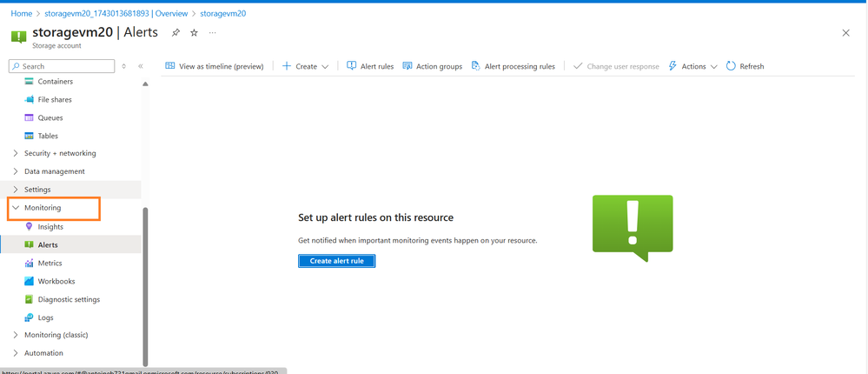Click 'Set up alert rules on this resource' heading
The image size is (868, 374).
pyautogui.click(x=376, y=217)
